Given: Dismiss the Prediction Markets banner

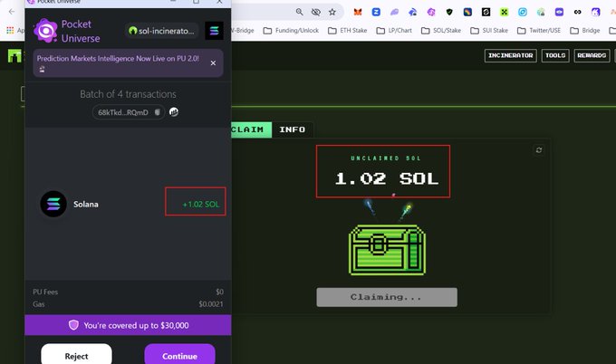Looking at the screenshot, I should pos(213,62).
